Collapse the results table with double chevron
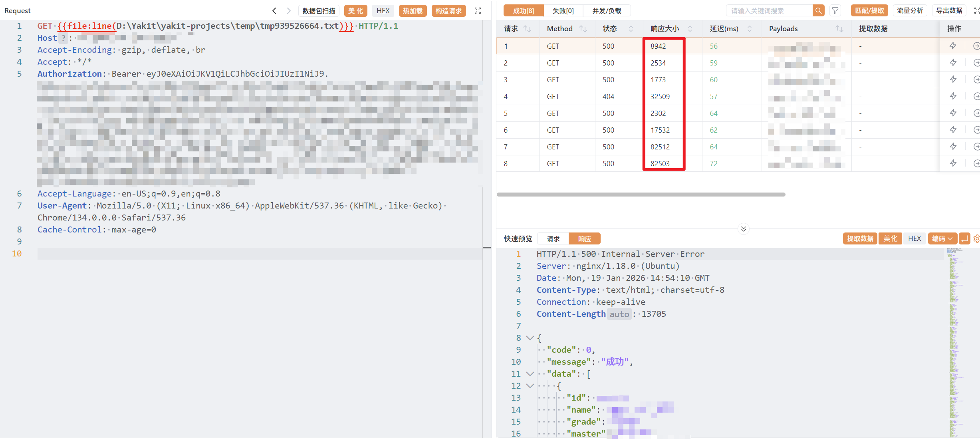 click(x=743, y=229)
